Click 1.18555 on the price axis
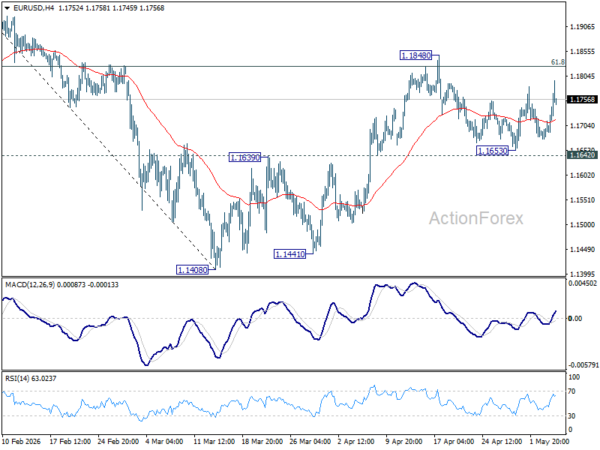 point(582,52)
